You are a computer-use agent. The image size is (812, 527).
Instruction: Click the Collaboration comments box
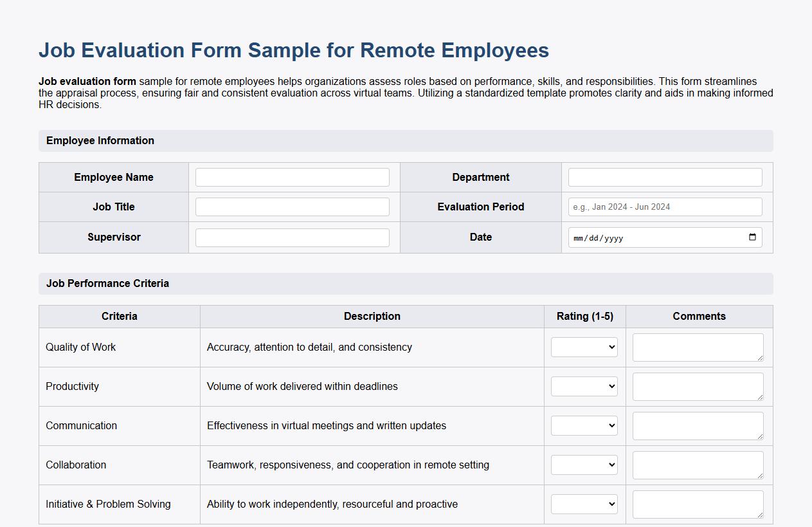(698, 465)
